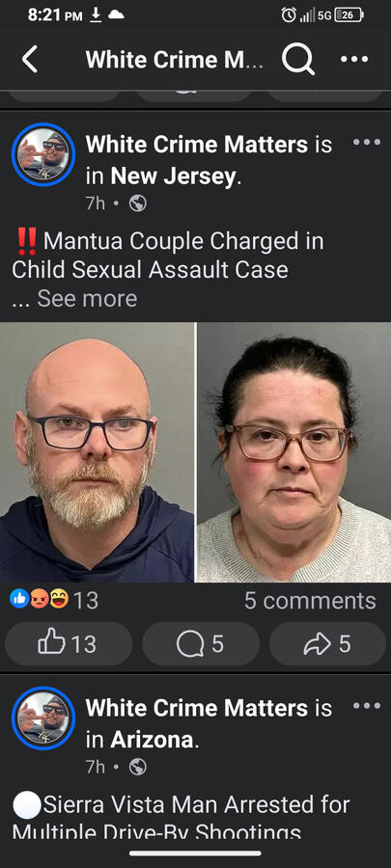Open New Jersey post three-dot options
The height and width of the screenshot is (868, 391).
point(367,143)
